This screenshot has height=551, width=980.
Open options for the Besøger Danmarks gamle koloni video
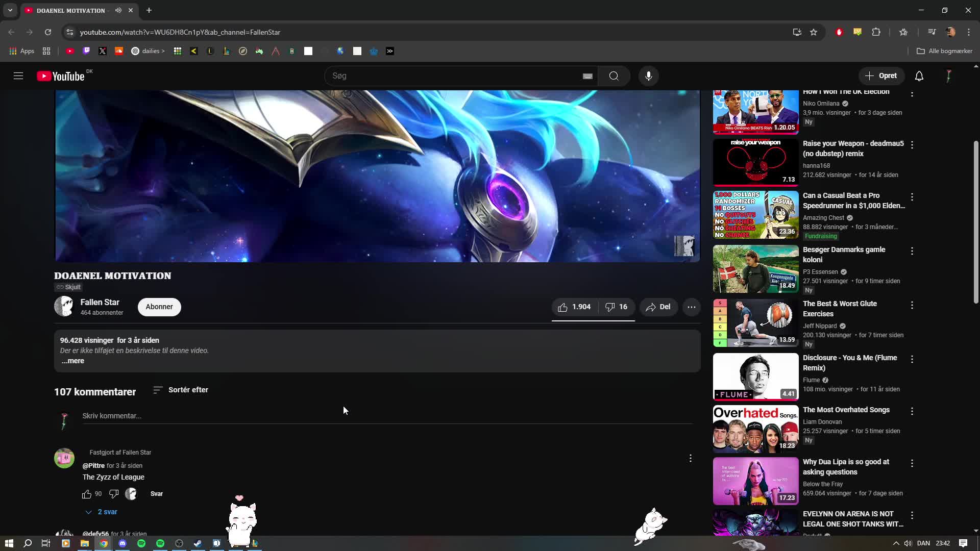tap(912, 251)
